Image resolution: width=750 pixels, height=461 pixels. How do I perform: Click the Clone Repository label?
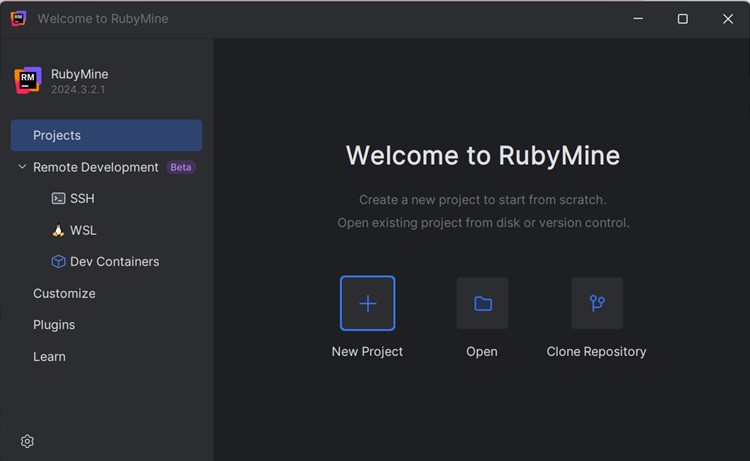[596, 351]
